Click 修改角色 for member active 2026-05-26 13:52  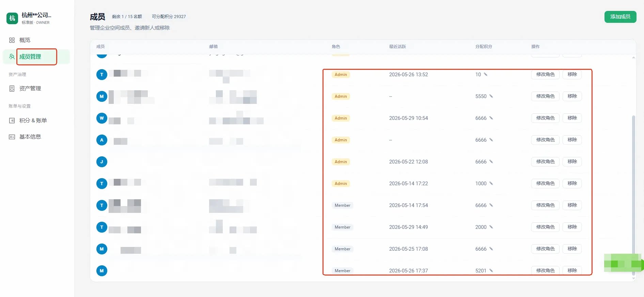tap(545, 74)
